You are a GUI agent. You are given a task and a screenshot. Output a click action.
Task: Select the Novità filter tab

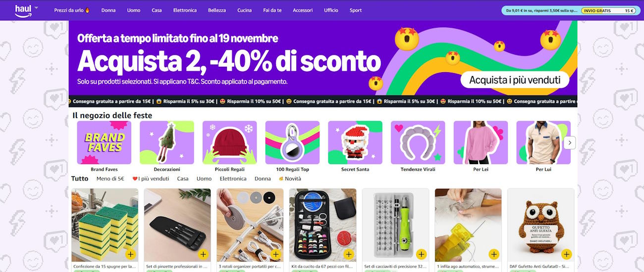(x=290, y=179)
